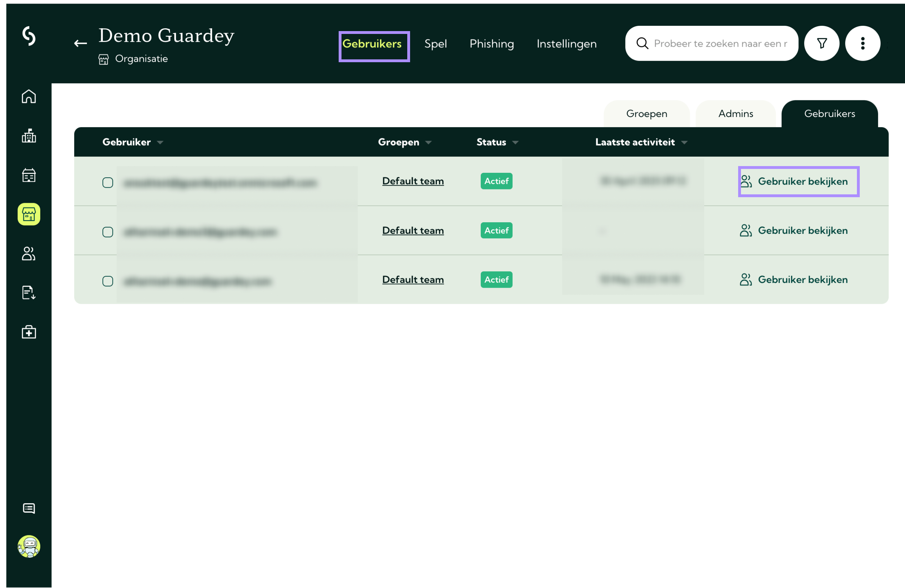Click the document download icon in sidebar
This screenshot has height=588, width=905.
click(29, 293)
